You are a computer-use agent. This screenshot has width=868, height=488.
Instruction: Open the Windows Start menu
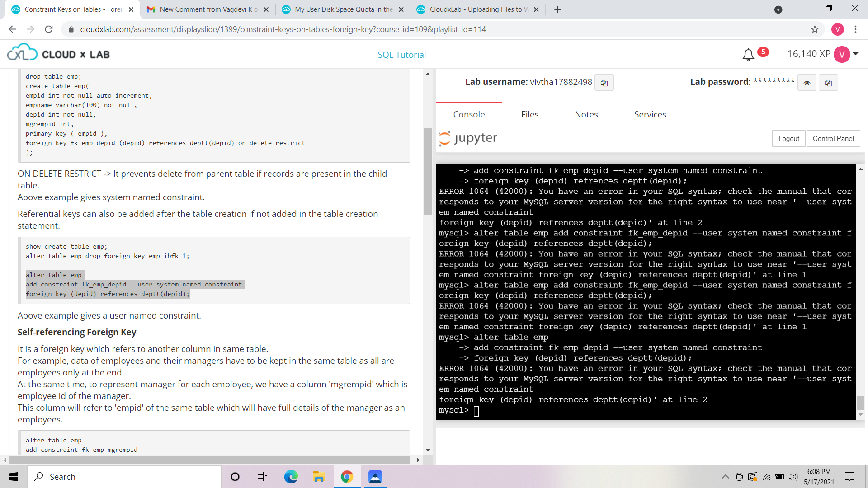coord(14,477)
